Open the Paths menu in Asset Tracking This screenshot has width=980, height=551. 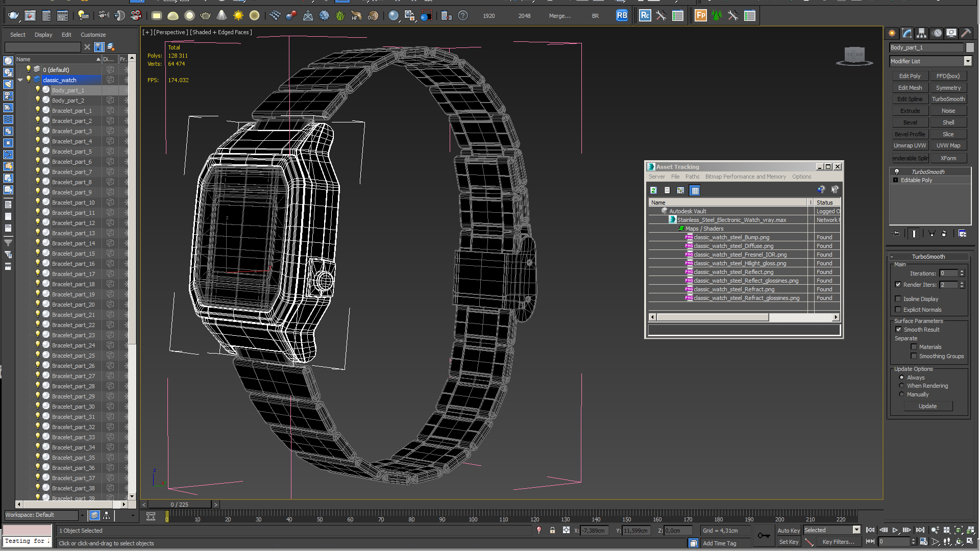(692, 177)
